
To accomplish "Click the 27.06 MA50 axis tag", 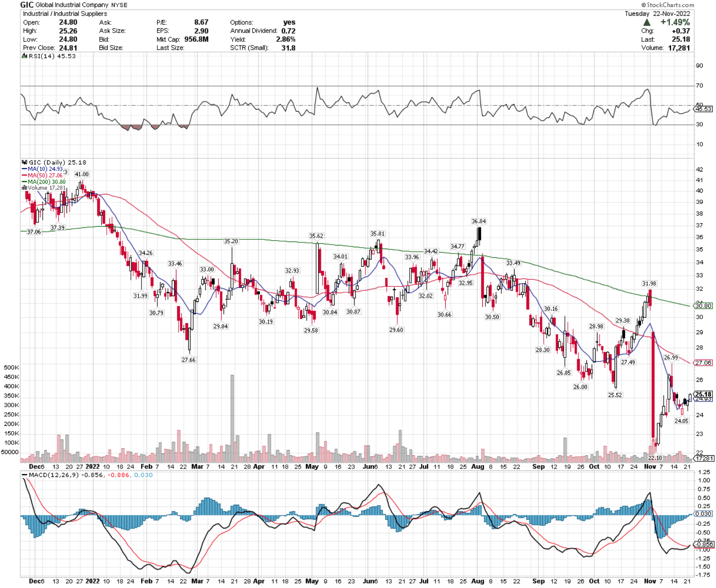I will pyautogui.click(x=703, y=363).
